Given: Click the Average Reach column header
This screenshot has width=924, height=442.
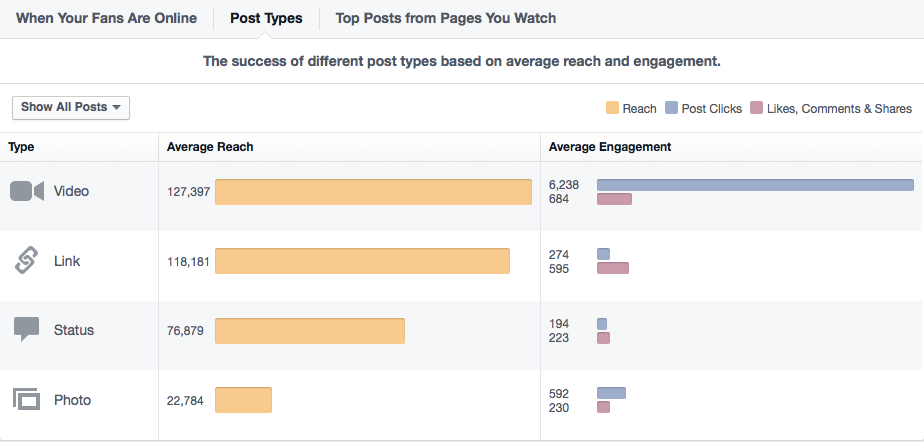Looking at the screenshot, I should [x=210, y=147].
